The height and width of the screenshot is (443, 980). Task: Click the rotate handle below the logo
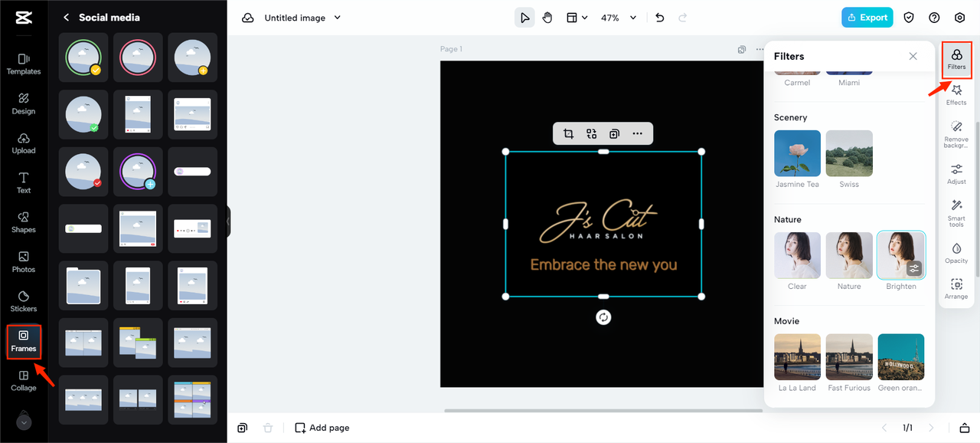[x=603, y=317]
